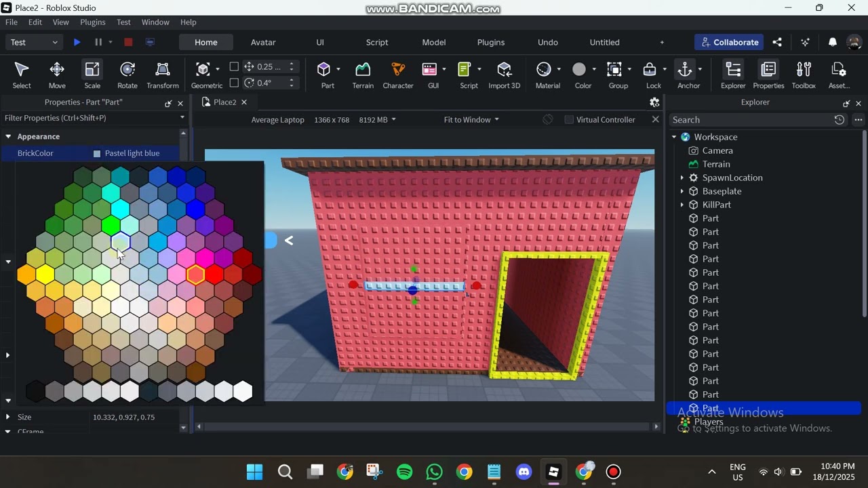The image size is (868, 488).
Task: Open the Geometric mode dropdown arrow
Action: [217, 69]
